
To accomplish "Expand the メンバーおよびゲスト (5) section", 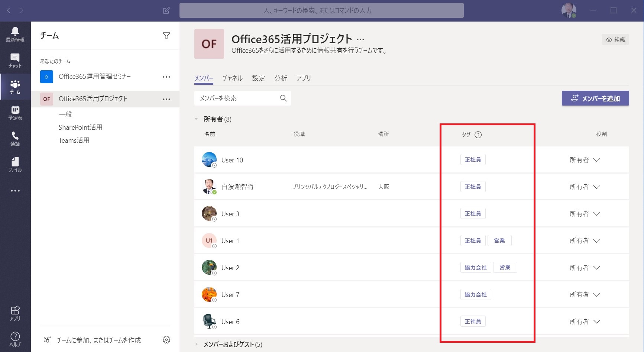I will (x=196, y=345).
